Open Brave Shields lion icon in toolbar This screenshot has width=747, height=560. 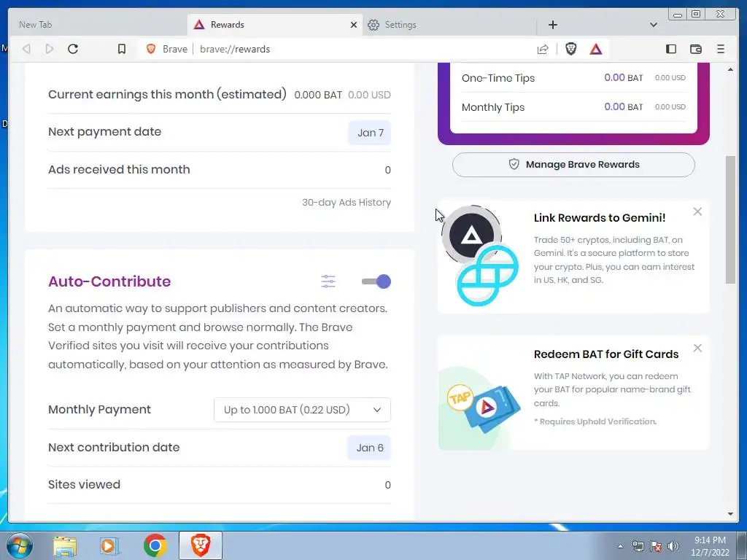pyautogui.click(x=570, y=49)
